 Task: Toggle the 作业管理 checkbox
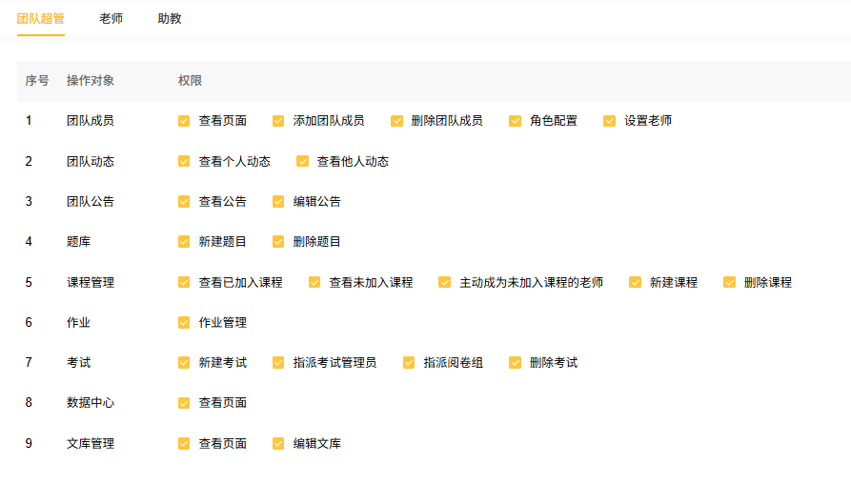coord(184,323)
